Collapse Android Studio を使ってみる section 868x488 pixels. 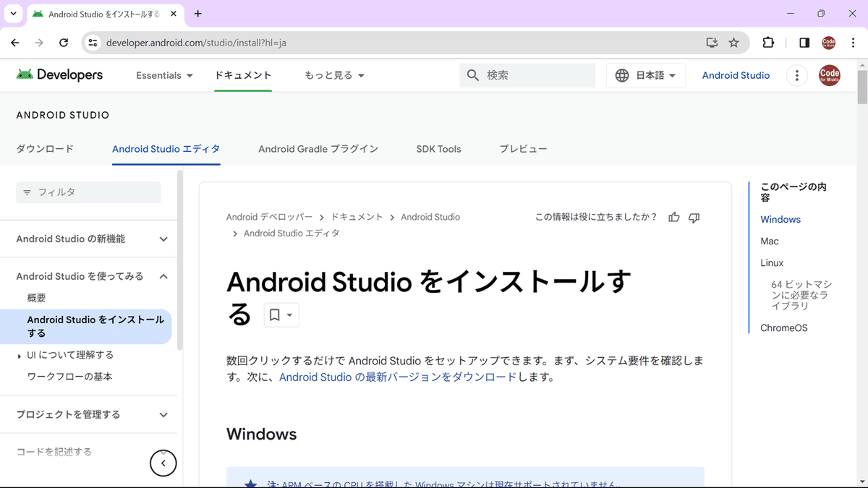[163, 276]
